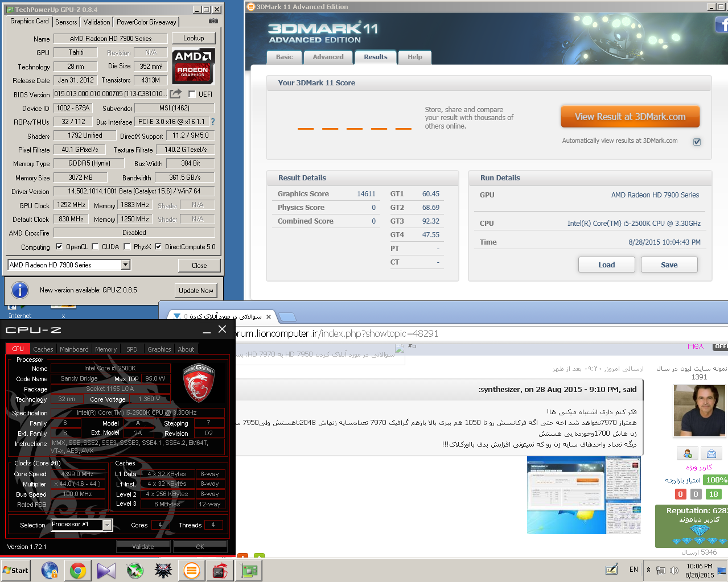728x582 pixels.
Task: Click Update Now for GPU-Z 0.8.5
Action: tap(196, 291)
